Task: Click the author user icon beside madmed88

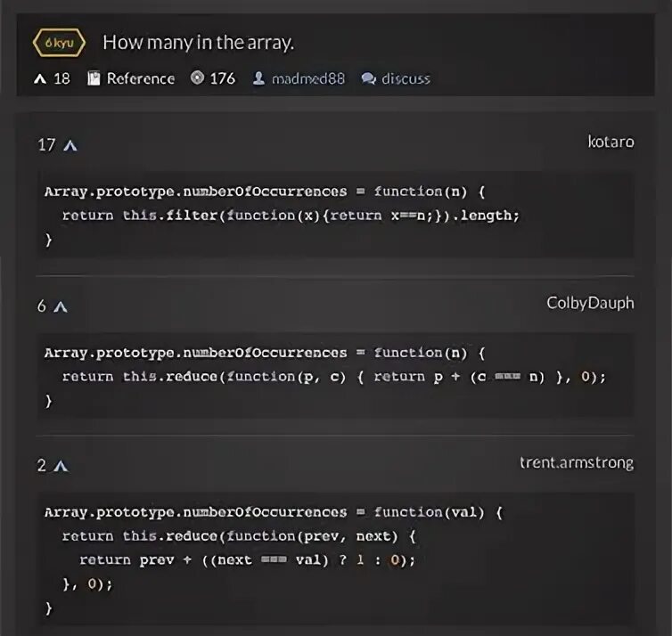Action: click(x=258, y=78)
